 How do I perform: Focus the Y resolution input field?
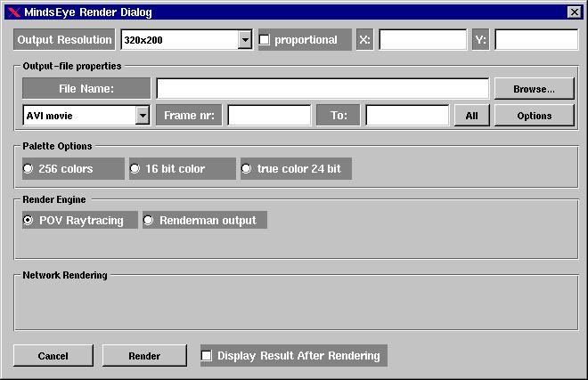tap(536, 40)
